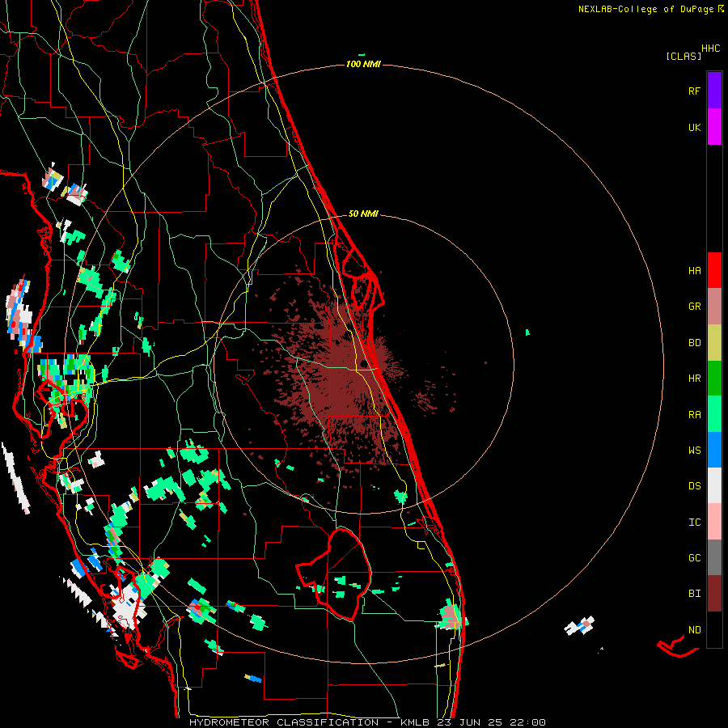
Task: Click the UK magenta legend color swatch
Action: pyautogui.click(x=714, y=127)
